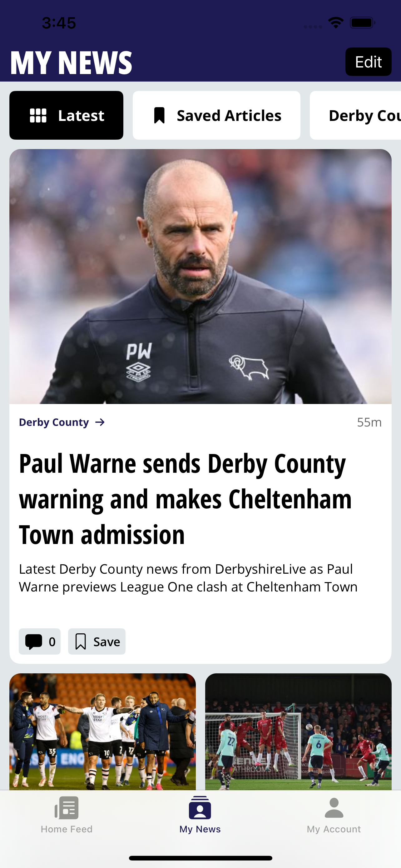Open the goalmouth free-kick match thumbnail
401x868 pixels.
pyautogui.click(x=298, y=731)
